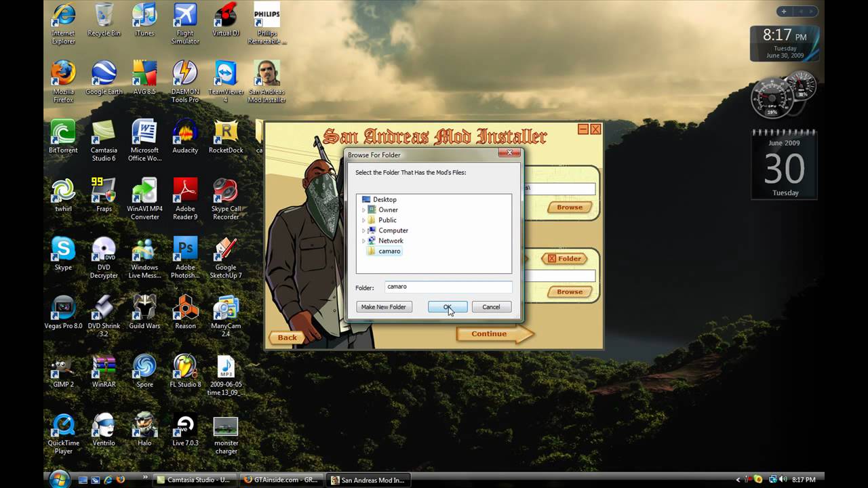Open the Internet Explorer desktop icon
868x488 pixels.
click(x=63, y=24)
